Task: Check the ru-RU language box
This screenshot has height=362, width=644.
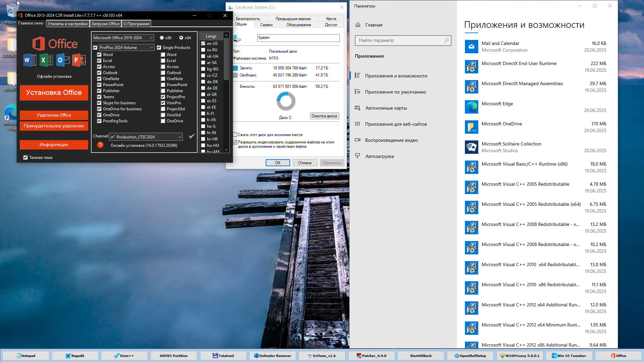Action: point(203,50)
